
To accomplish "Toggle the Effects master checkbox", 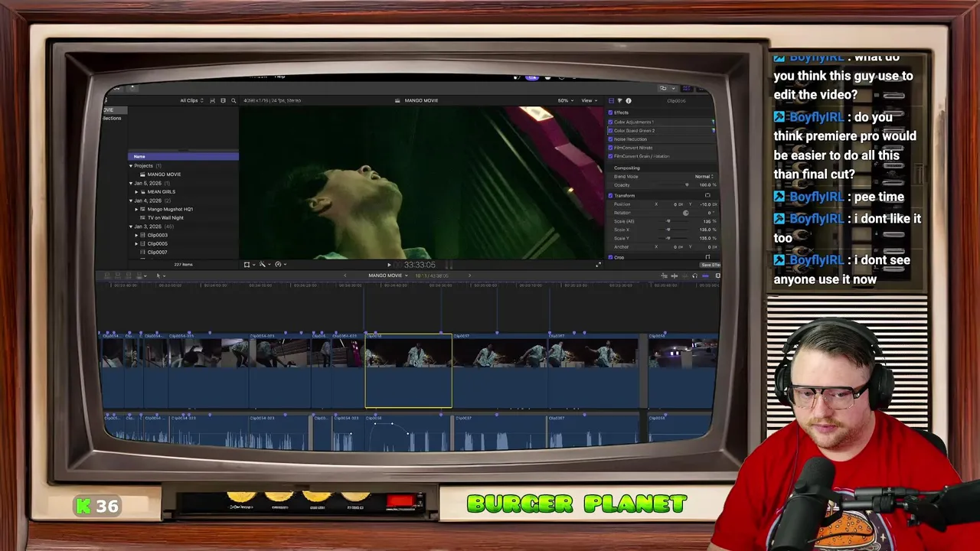I will 610,112.
